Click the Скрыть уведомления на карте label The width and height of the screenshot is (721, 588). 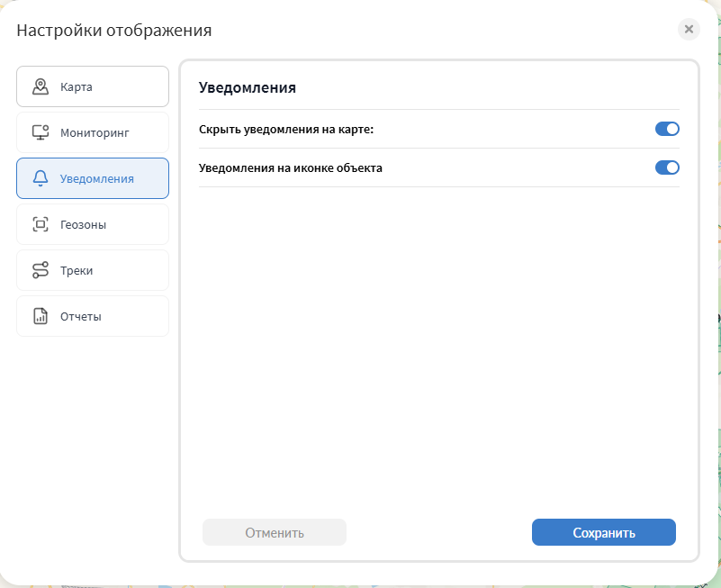click(286, 130)
